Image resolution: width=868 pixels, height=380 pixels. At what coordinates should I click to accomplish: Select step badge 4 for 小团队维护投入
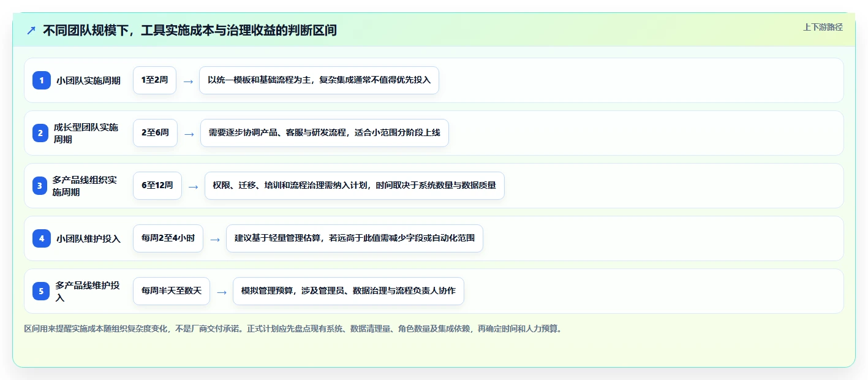click(x=42, y=238)
